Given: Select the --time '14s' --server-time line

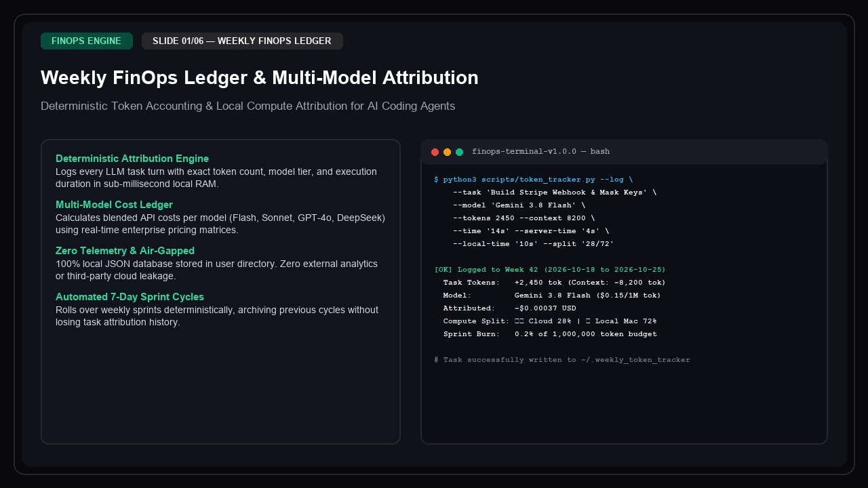Looking at the screenshot, I should point(531,231).
